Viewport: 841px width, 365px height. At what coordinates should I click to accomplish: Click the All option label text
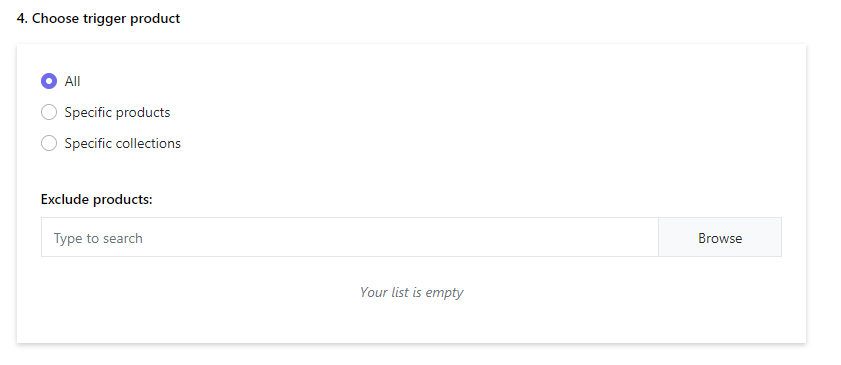tap(72, 81)
